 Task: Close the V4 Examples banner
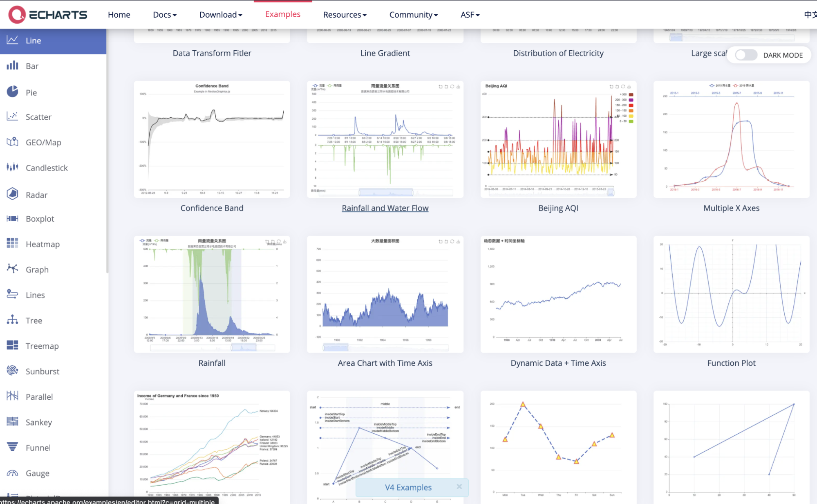pyautogui.click(x=459, y=487)
